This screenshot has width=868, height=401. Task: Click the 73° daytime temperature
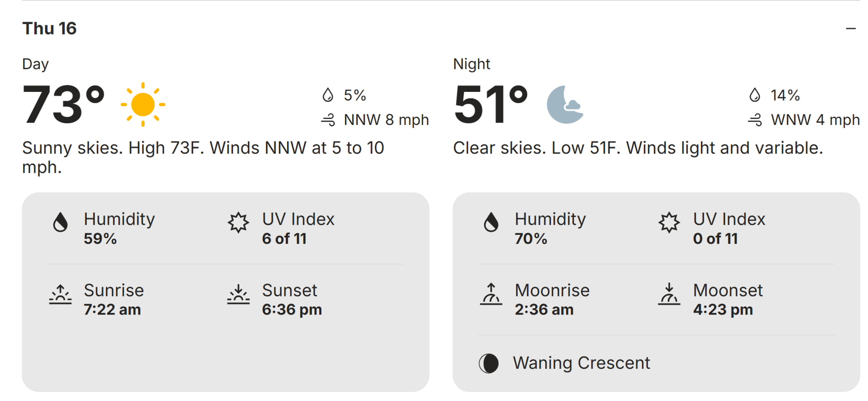tap(63, 105)
